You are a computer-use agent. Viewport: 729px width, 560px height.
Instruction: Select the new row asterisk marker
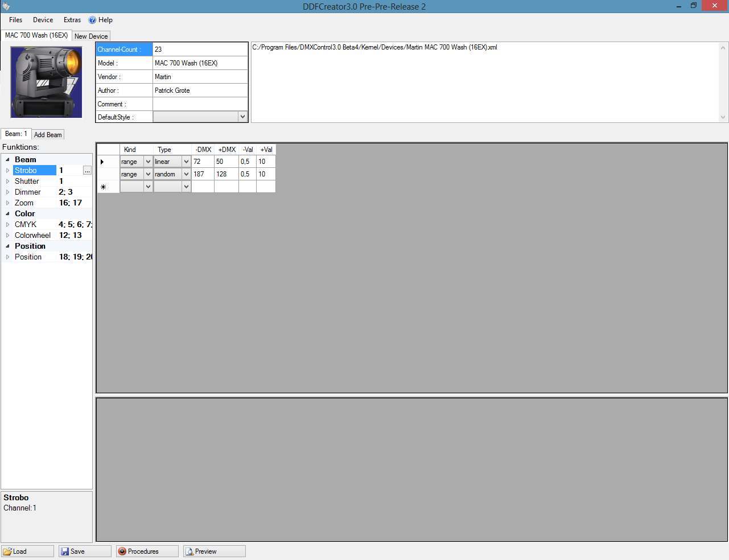(x=104, y=187)
